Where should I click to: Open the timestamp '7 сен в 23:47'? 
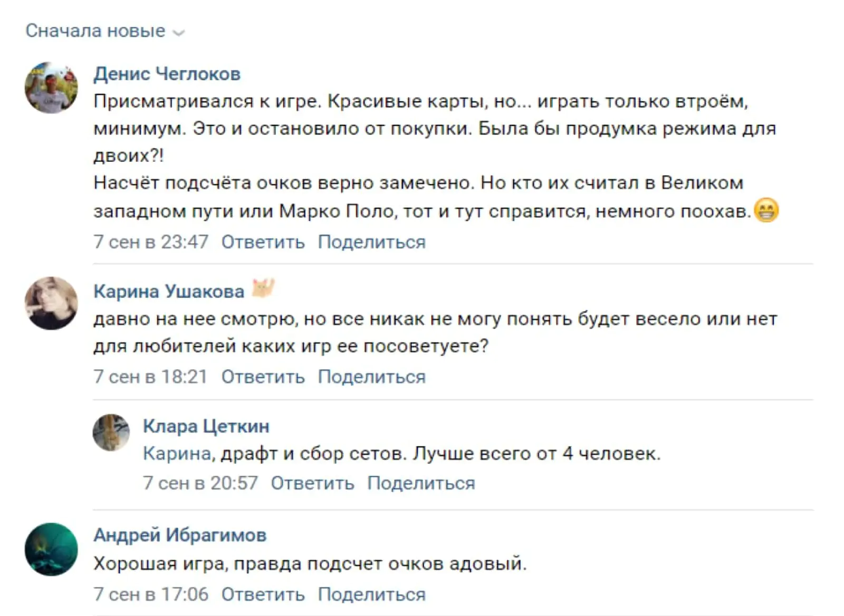point(151,242)
